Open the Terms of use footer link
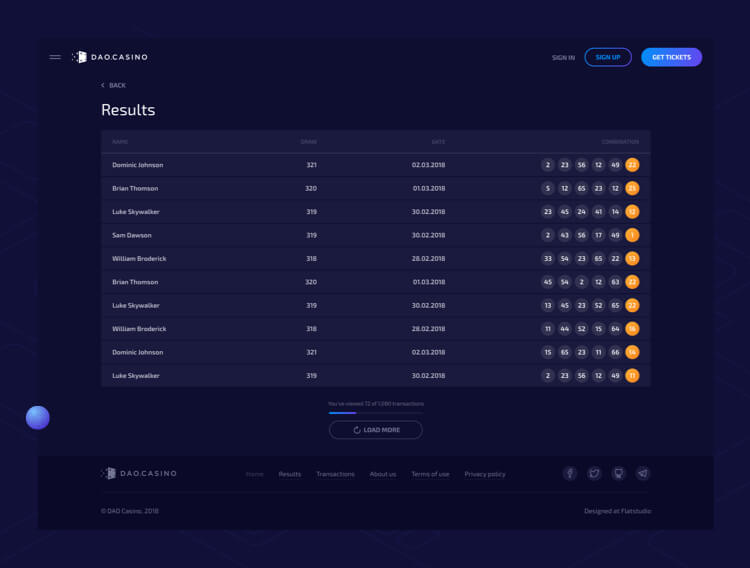The image size is (750, 568). click(430, 474)
